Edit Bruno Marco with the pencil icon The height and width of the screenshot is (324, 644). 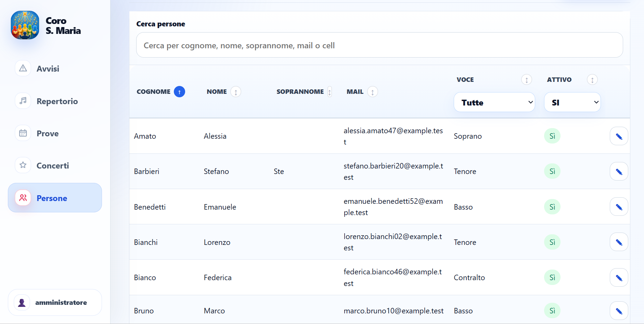619,311
